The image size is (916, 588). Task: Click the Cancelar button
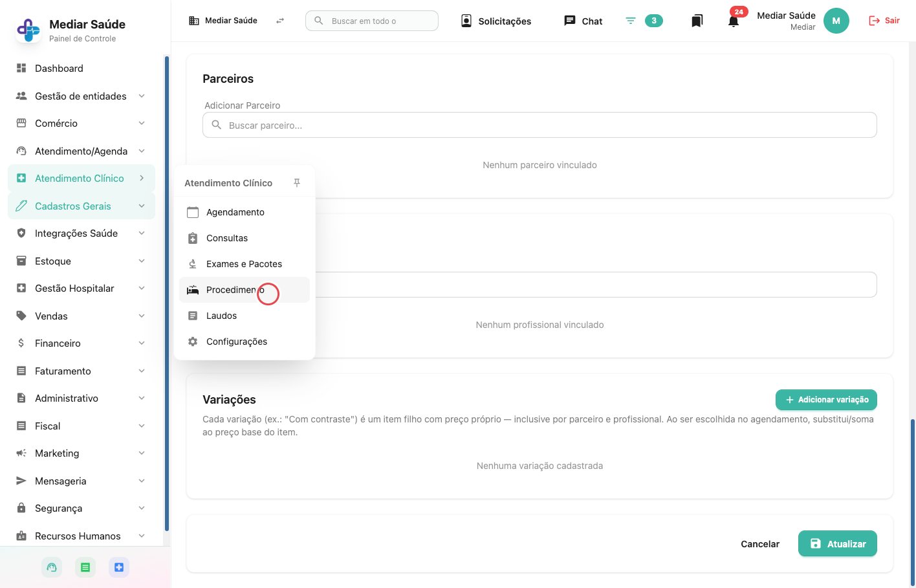click(760, 544)
